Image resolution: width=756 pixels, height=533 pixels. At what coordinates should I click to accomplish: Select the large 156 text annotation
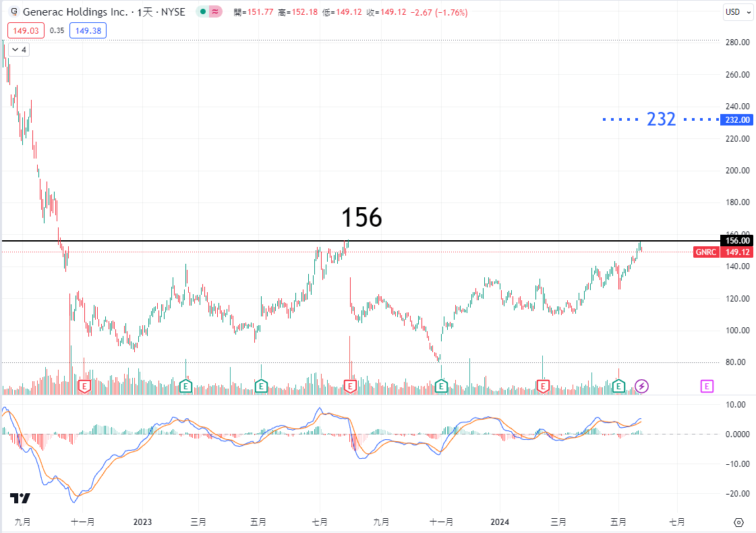(x=361, y=217)
